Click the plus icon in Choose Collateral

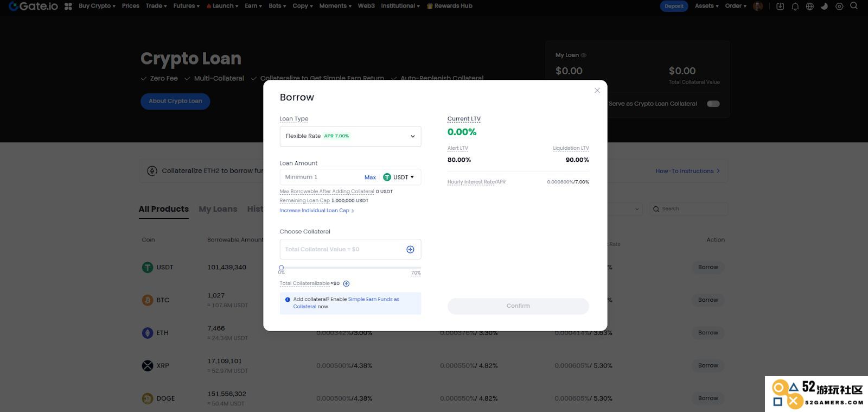click(410, 249)
